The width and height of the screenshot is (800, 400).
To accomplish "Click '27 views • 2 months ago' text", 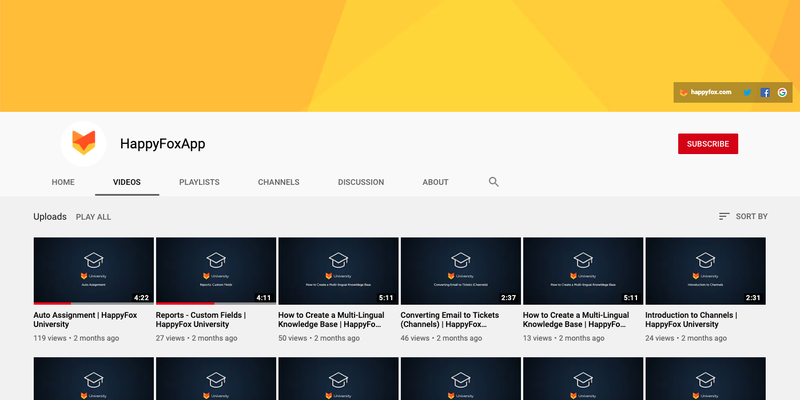I will coord(197,338).
